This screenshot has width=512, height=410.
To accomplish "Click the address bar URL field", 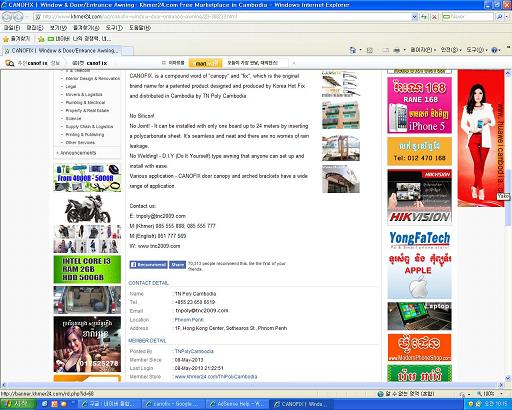I will (x=223, y=16).
